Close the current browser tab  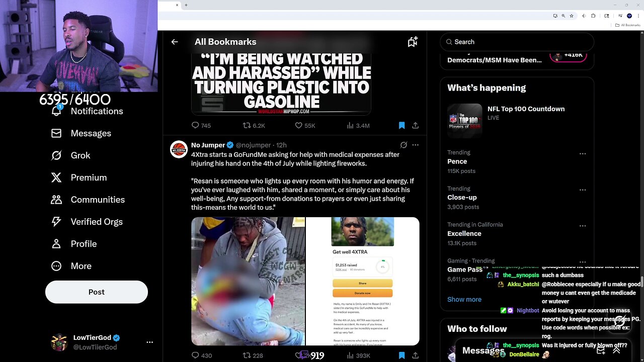(177, 5)
